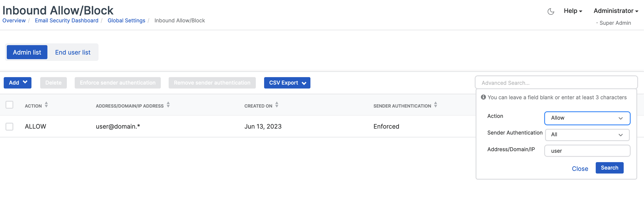Image resolution: width=644 pixels, height=202 pixels.
Task: Toggle dark mode moon icon
Action: [x=551, y=11]
